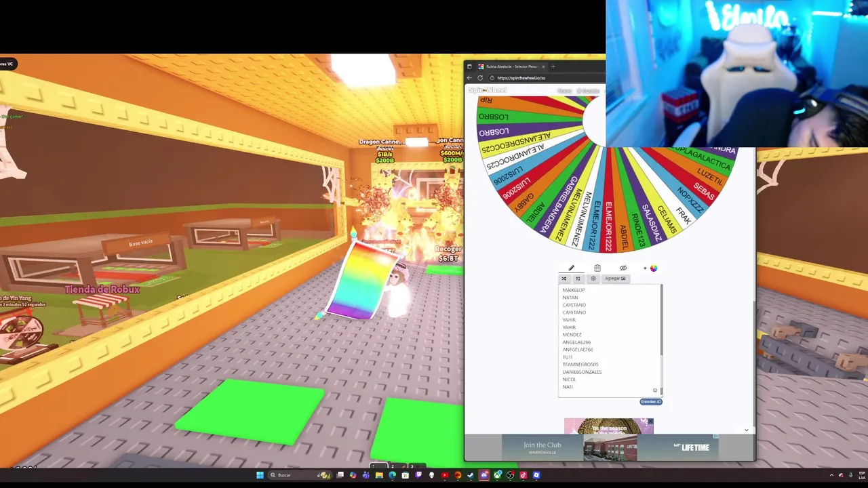Image resolution: width=868 pixels, height=488 pixels.
Task: Open Copilot from the taskbar
Action: click(353, 475)
